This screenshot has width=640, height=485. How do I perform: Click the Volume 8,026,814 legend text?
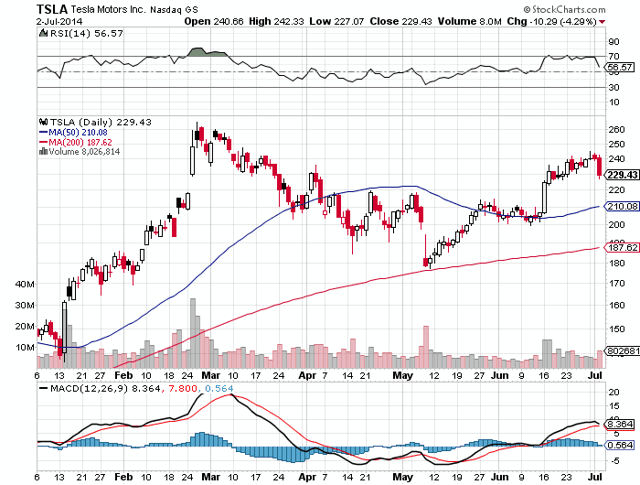(84, 152)
